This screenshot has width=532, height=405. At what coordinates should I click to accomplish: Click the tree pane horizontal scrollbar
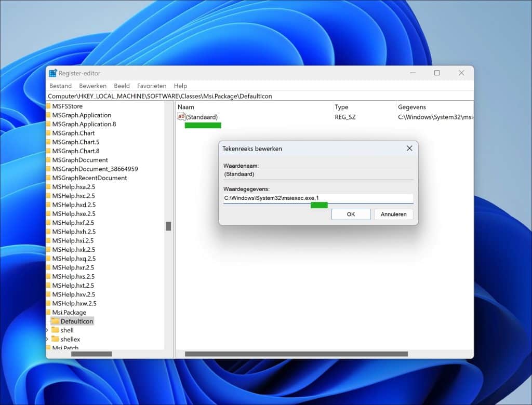(x=91, y=354)
